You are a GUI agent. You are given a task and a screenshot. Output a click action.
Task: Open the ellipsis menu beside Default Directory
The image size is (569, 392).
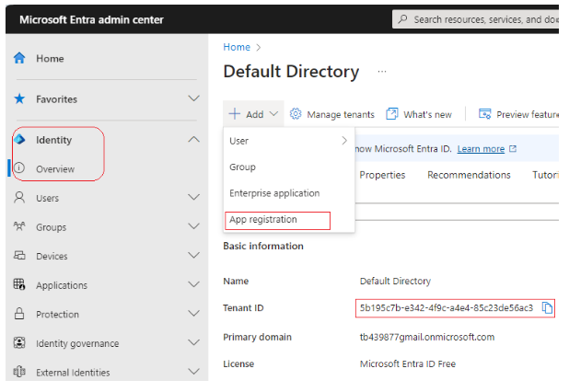tap(382, 72)
